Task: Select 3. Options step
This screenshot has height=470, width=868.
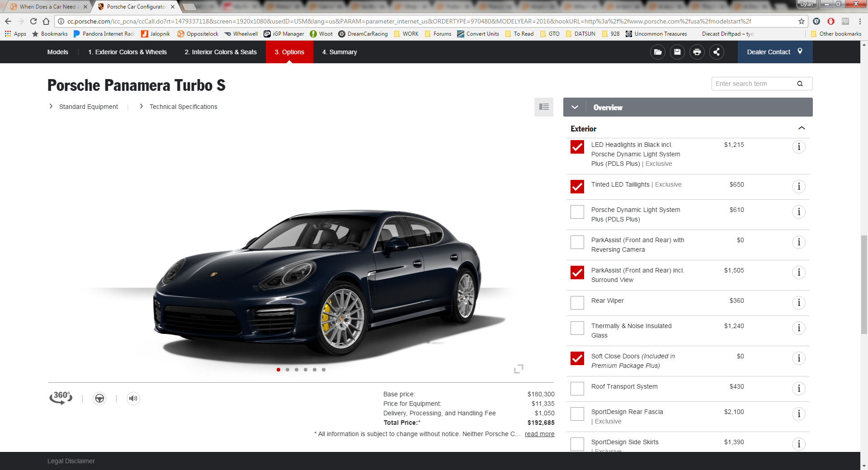Action: point(289,52)
